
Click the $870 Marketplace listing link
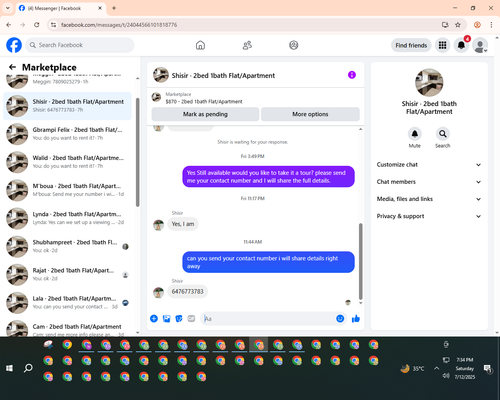[204, 101]
